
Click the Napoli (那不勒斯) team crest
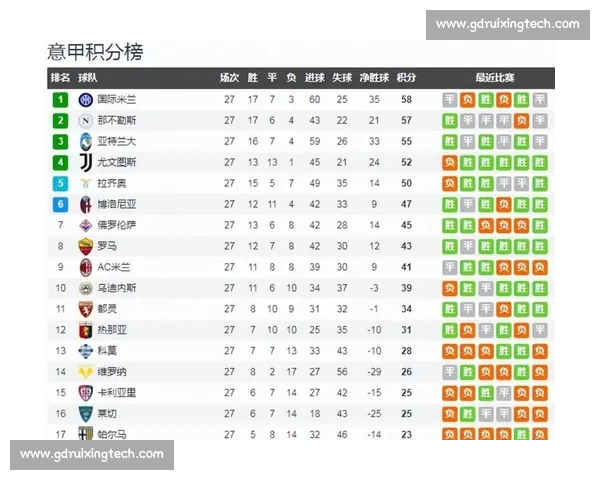click(85, 121)
